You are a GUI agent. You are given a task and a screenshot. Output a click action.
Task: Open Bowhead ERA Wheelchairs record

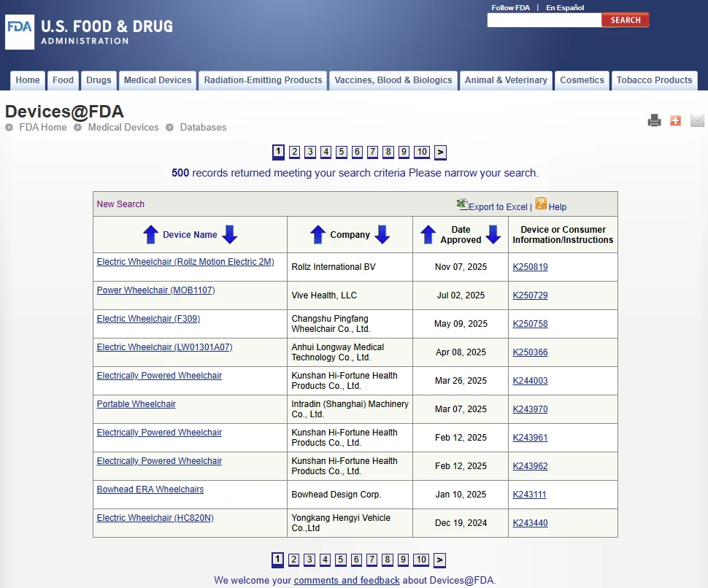tap(150, 490)
